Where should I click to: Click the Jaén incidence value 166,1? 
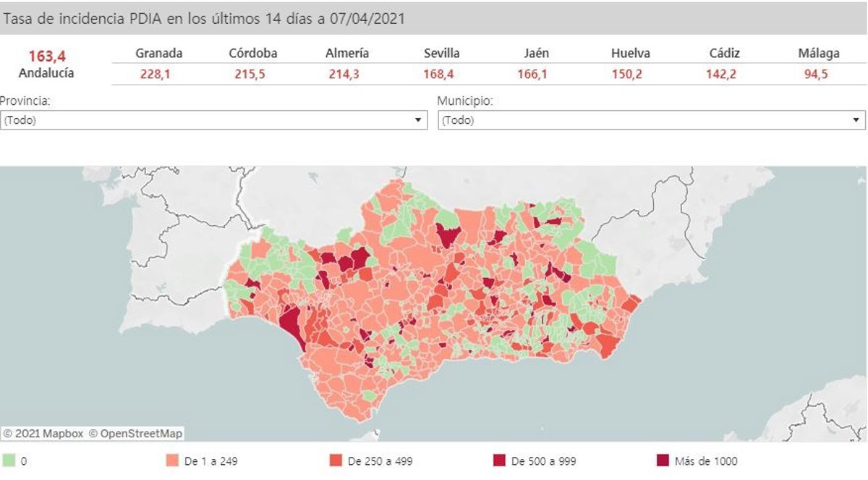coord(532,74)
